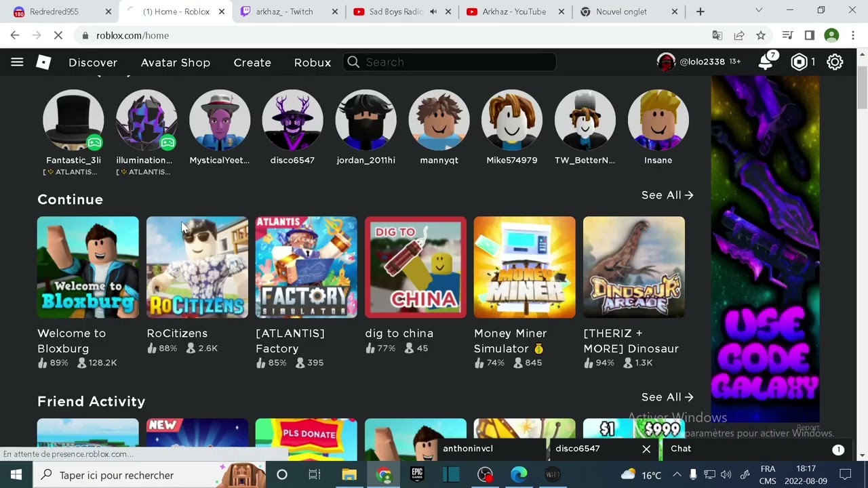Open the Robux menu link
Image resolution: width=868 pixels, height=488 pixels.
point(313,62)
